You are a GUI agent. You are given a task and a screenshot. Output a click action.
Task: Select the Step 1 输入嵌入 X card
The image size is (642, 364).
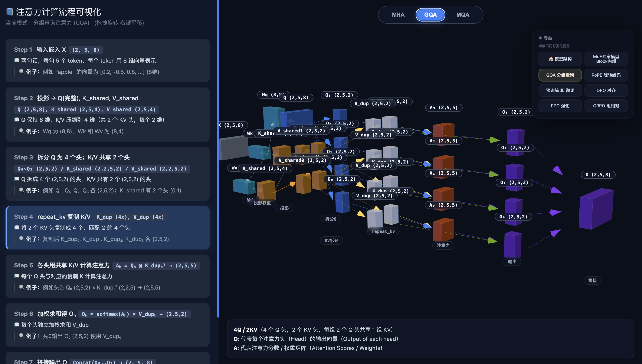tap(108, 61)
